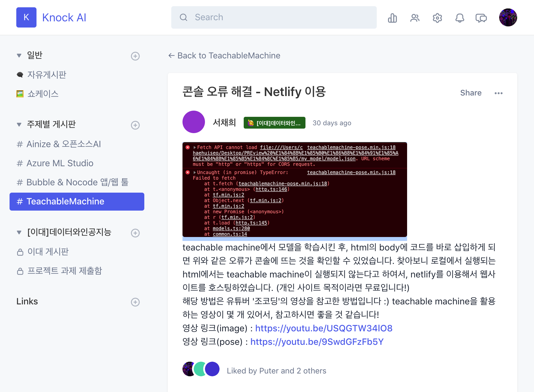This screenshot has height=392, width=534.
Task: Click the green [이대]데이터와인... badge
Action: coord(275,123)
